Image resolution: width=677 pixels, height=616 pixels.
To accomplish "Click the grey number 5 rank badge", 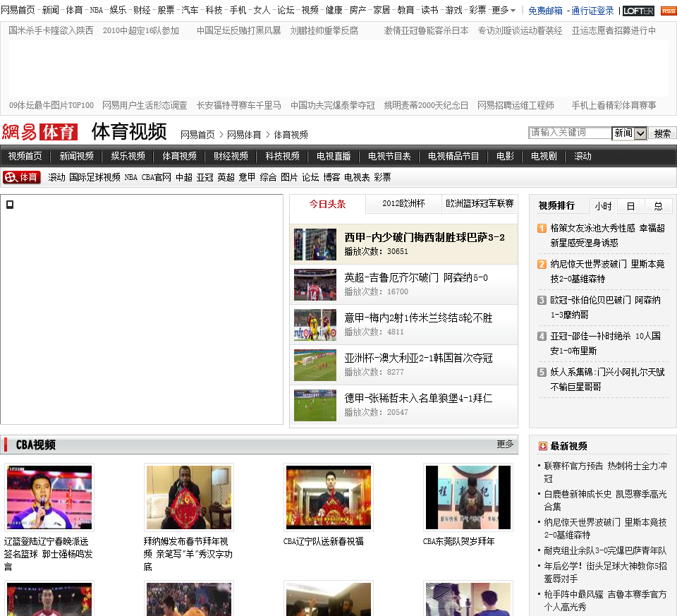I will click(x=542, y=372).
